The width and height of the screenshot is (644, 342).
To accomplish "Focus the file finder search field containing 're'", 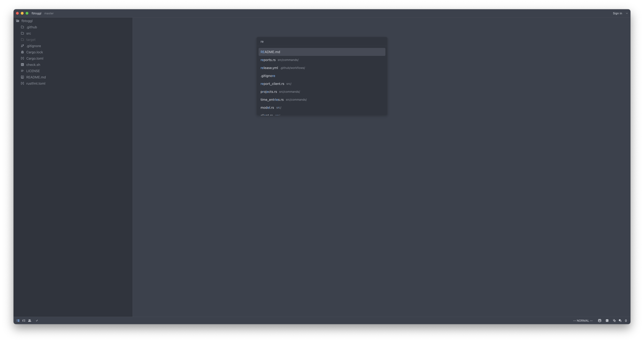I will tap(322, 41).
